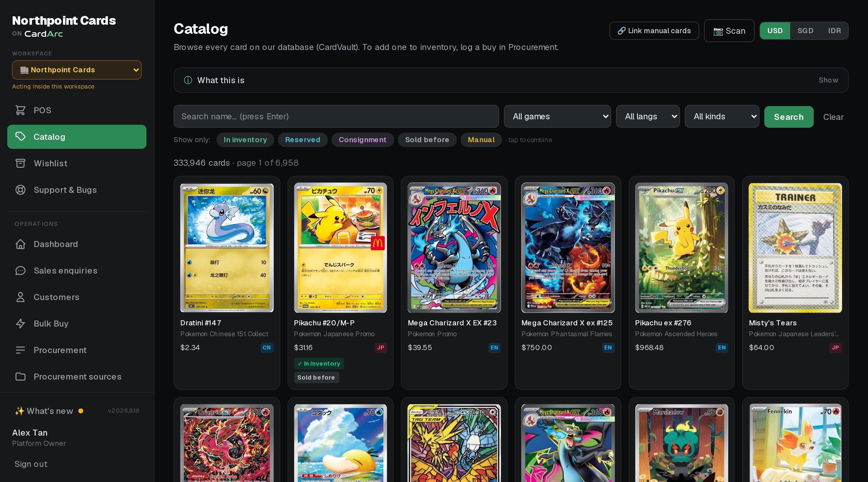Toggle the In inventory filter chip
Image resolution: width=868 pixels, height=482 pixels.
[x=245, y=140]
